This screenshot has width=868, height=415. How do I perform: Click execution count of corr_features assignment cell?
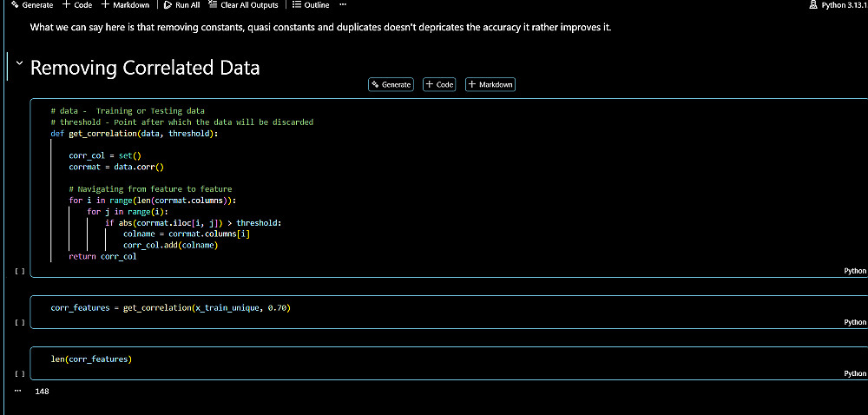[x=19, y=323]
